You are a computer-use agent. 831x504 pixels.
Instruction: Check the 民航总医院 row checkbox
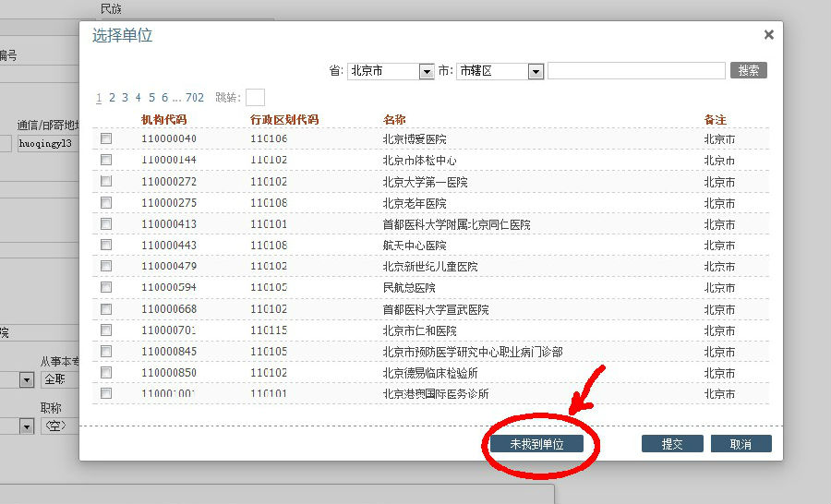[106, 288]
